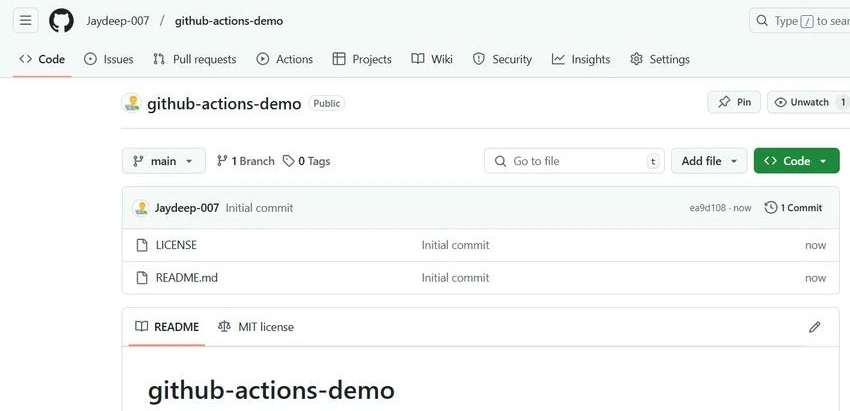Open Initial commit message in README.md row
This screenshot has width=850, height=411.
point(455,278)
